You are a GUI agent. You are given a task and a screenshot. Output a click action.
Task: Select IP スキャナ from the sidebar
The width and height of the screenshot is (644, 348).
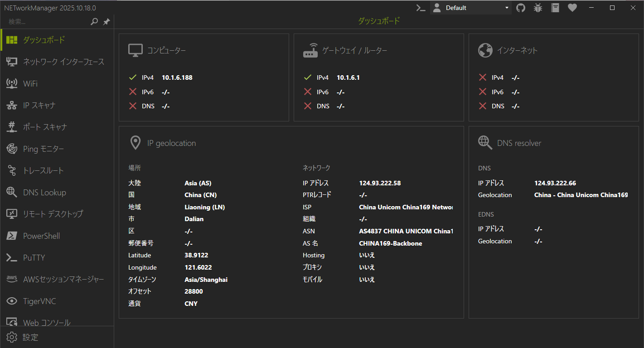coord(39,105)
